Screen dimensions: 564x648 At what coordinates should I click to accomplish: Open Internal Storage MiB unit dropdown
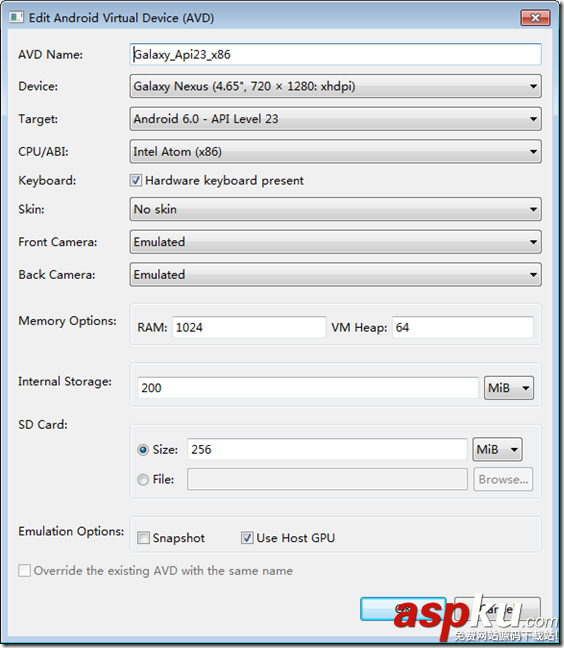coord(509,388)
